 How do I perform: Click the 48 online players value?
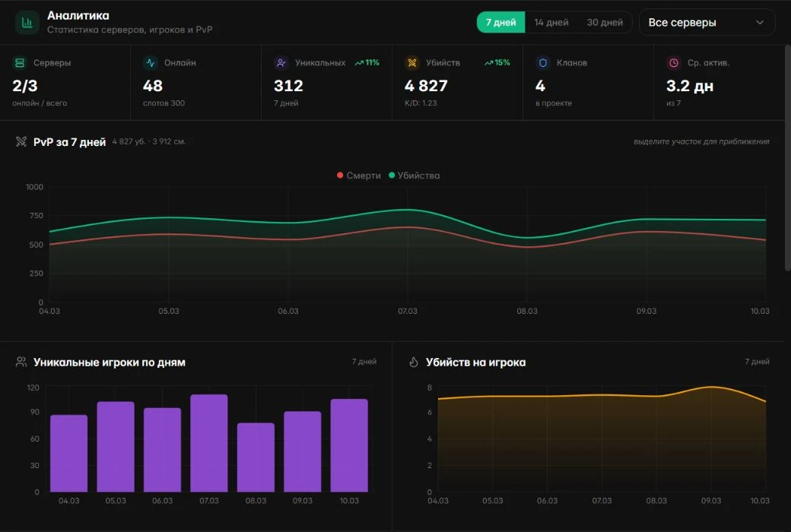click(153, 86)
